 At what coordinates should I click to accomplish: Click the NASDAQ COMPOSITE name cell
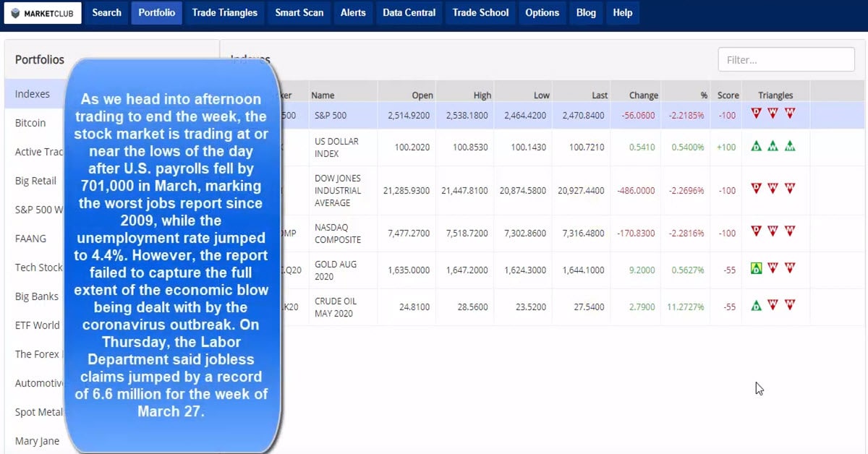pyautogui.click(x=338, y=233)
